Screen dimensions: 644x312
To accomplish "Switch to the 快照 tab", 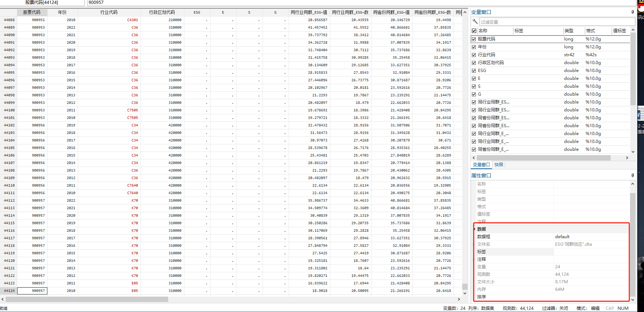I will [x=499, y=165].
